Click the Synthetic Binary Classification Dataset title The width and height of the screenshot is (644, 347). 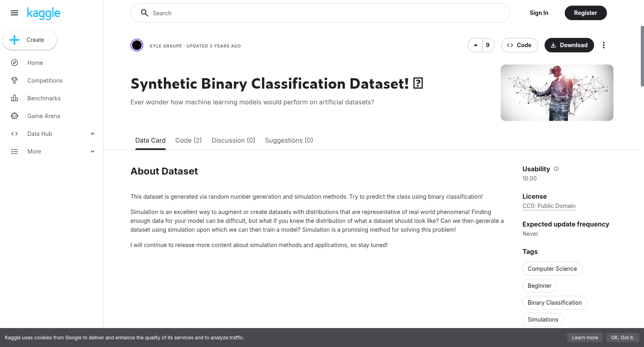pyautogui.click(x=277, y=83)
